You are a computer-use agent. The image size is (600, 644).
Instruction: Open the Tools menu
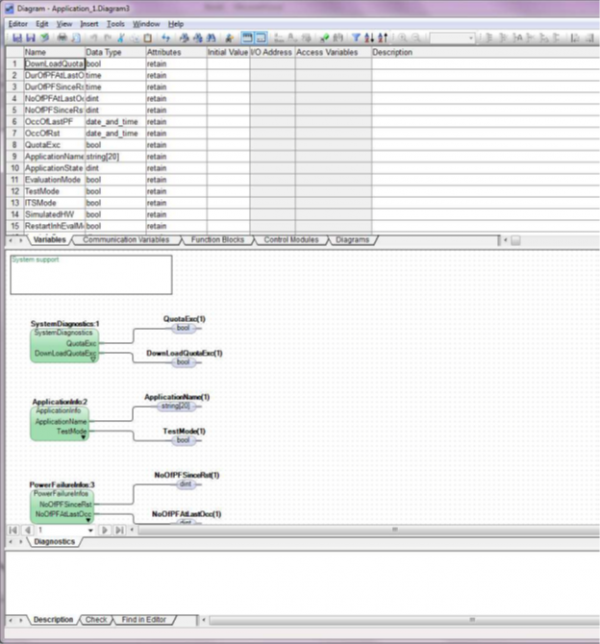[117, 23]
